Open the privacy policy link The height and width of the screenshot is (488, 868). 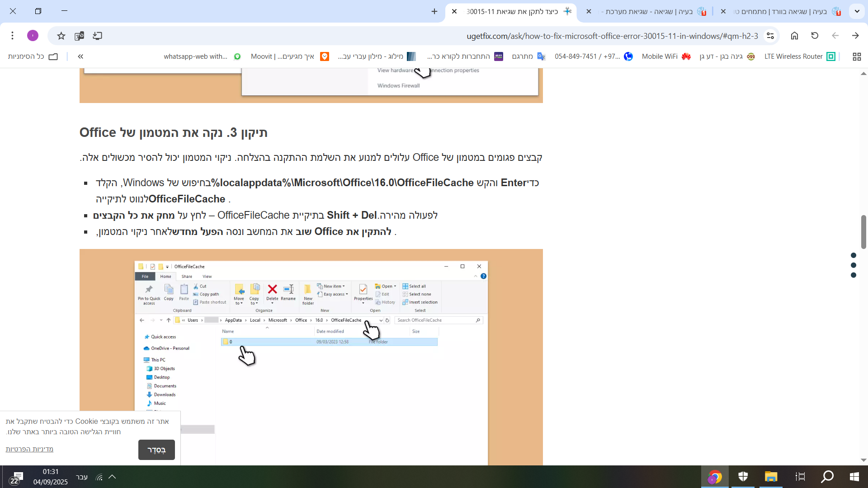pyautogui.click(x=29, y=449)
